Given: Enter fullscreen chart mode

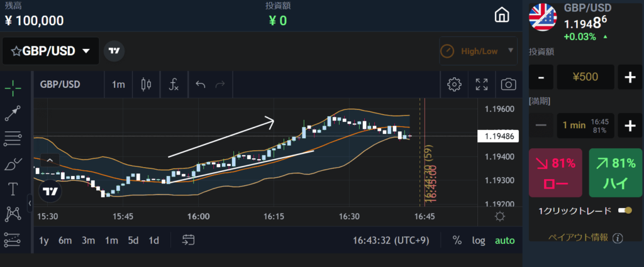Looking at the screenshot, I should point(482,85).
